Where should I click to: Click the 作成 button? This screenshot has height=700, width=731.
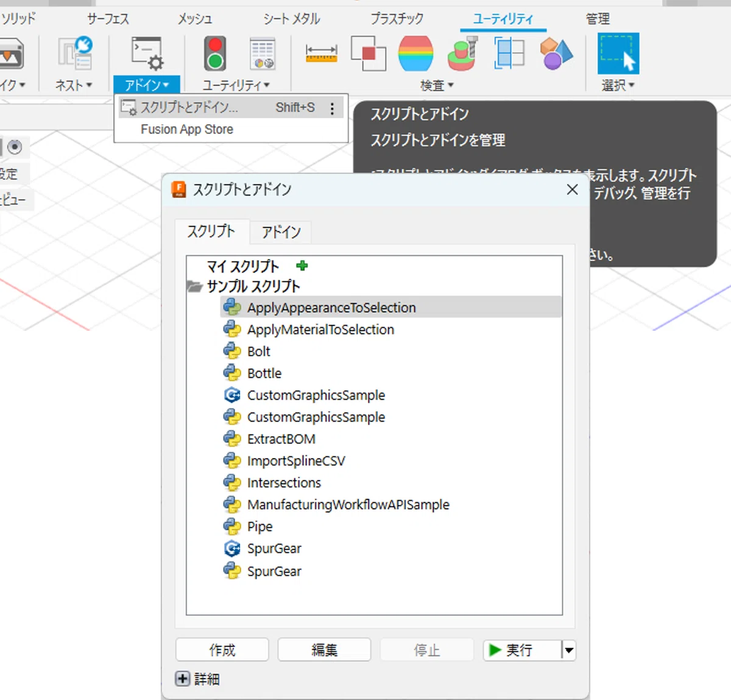[222, 650]
